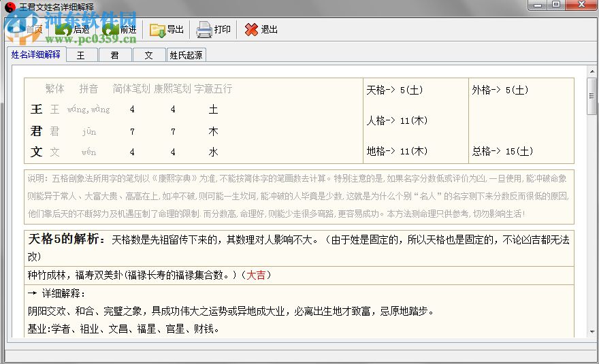Viewport: 599px width, 364px height.
Task: Click the 人格-> 11(木) entry
Action: tap(397, 120)
